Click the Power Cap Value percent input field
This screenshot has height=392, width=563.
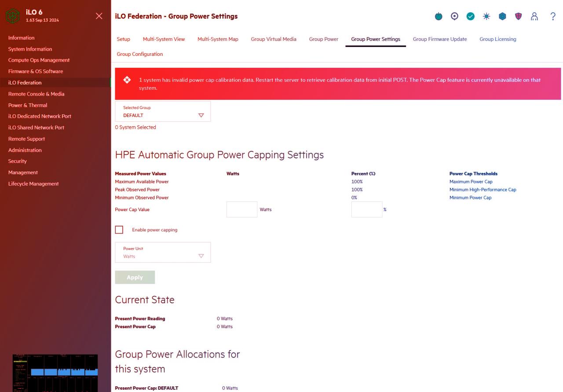(x=367, y=209)
